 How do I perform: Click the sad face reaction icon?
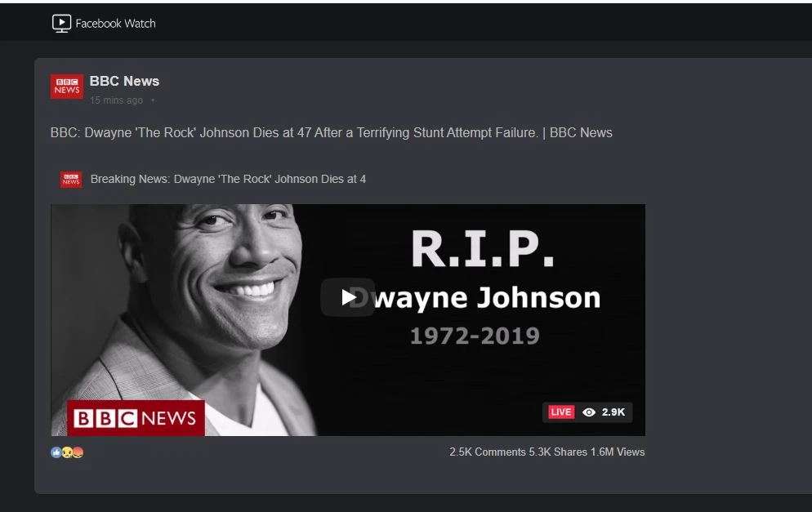pyautogui.click(x=67, y=452)
